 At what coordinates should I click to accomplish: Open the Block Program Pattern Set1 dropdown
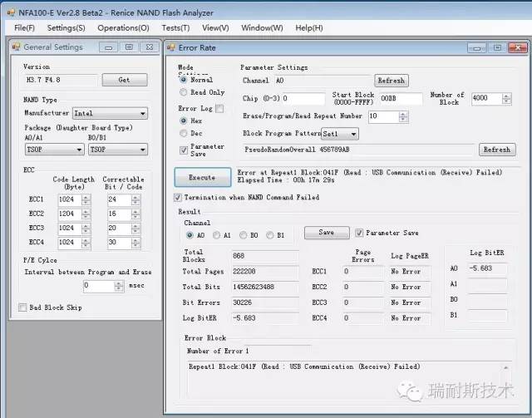tap(340, 134)
